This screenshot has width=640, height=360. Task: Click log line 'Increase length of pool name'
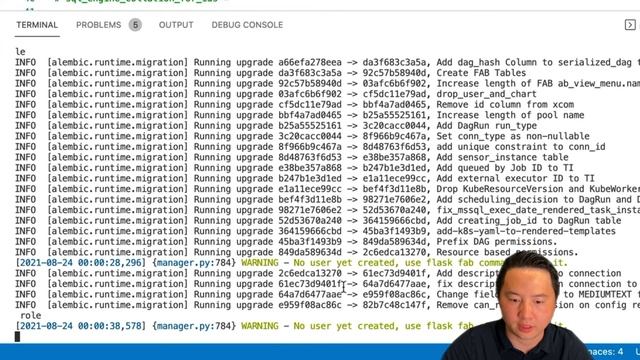tap(510, 115)
